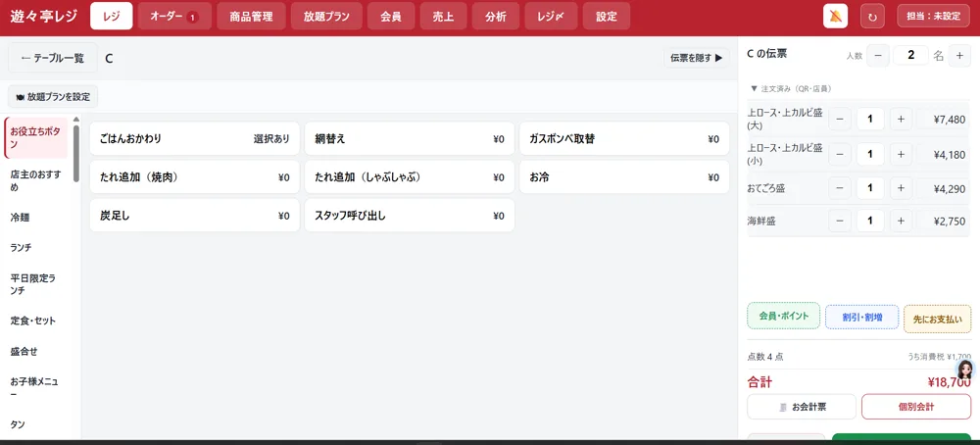
Task: Add たれ追加（焼肉） item
Action: (194, 177)
